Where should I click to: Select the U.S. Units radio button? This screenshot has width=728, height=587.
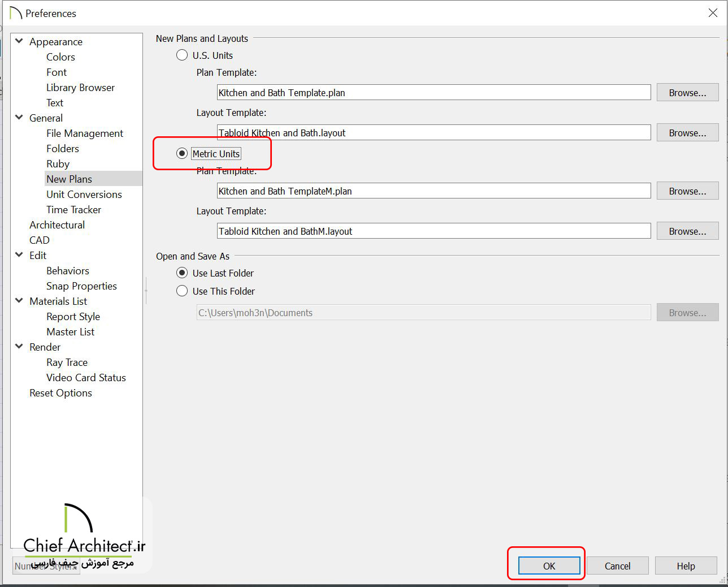[x=182, y=55]
